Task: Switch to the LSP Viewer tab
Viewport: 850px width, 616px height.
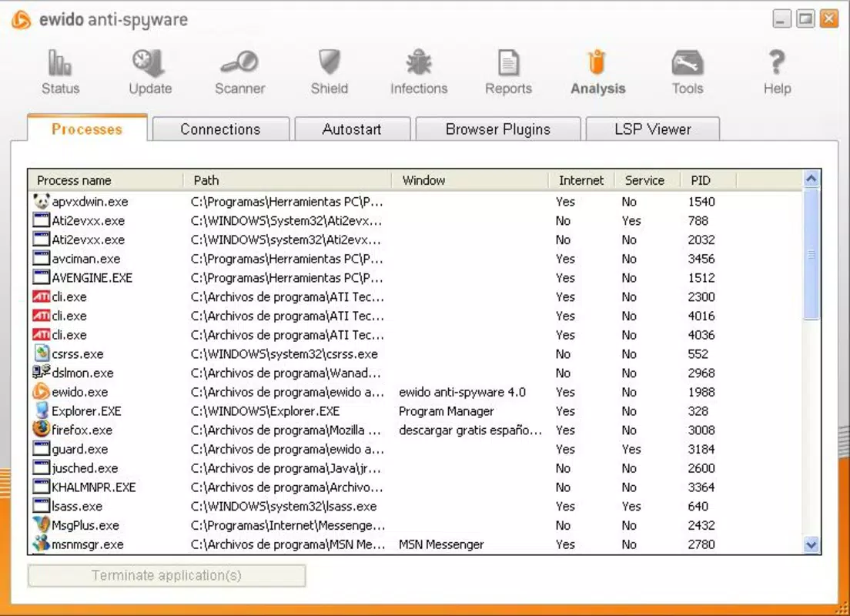Action: pos(653,129)
